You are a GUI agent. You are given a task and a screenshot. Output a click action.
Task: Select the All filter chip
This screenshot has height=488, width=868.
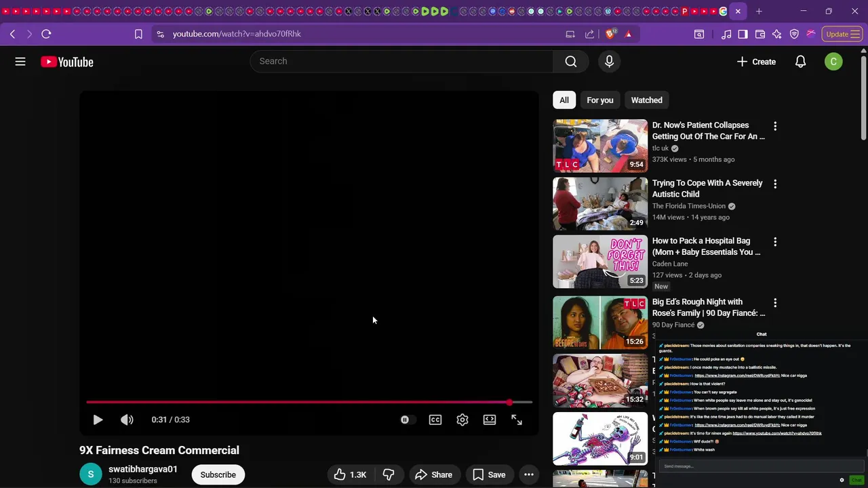564,100
